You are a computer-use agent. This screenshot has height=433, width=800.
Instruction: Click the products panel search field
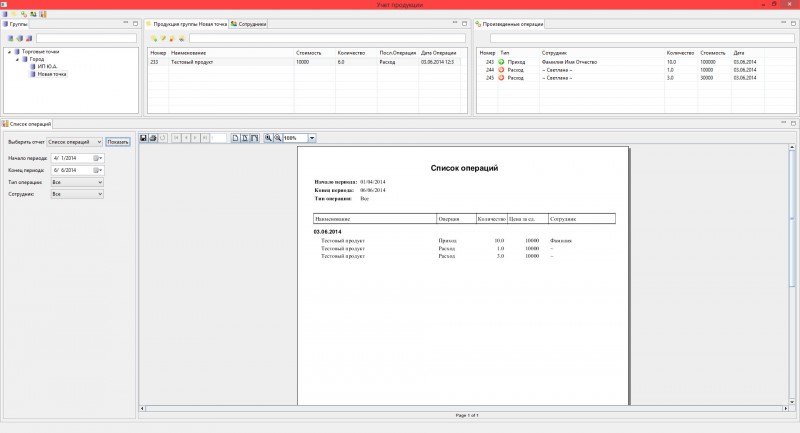click(x=328, y=38)
